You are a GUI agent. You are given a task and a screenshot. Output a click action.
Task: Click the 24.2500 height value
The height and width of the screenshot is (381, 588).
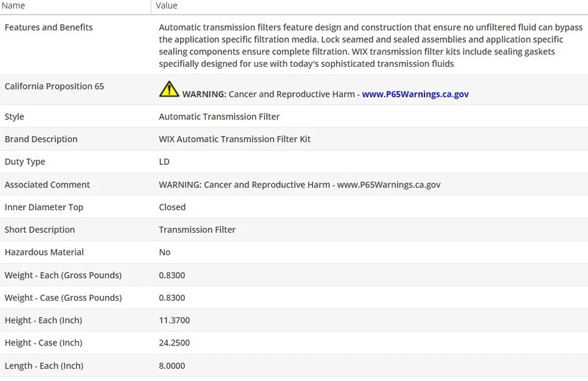click(175, 343)
